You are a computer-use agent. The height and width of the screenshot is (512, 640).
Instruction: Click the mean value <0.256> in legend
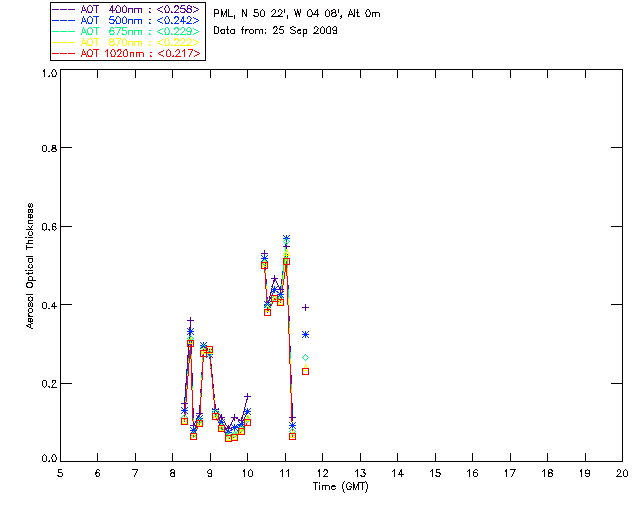(178, 9)
